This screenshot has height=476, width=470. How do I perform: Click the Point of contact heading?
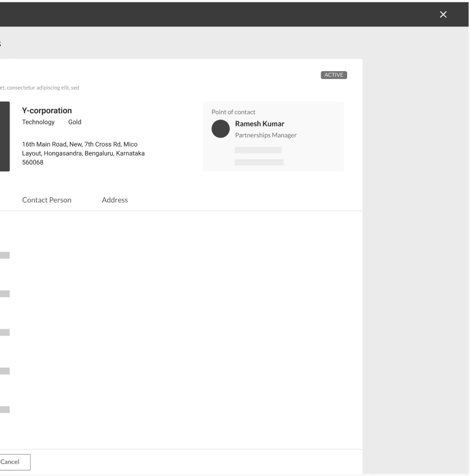click(x=233, y=112)
